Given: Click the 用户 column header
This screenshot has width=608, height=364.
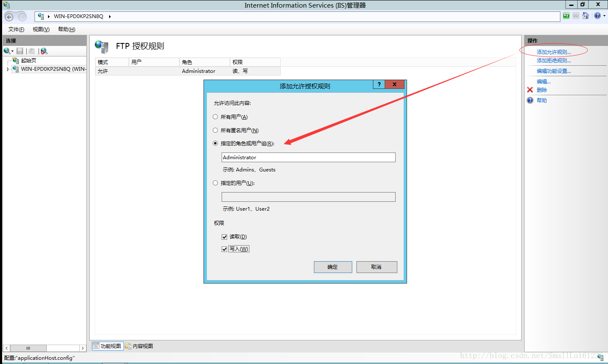Looking at the screenshot, I should tap(154, 62).
